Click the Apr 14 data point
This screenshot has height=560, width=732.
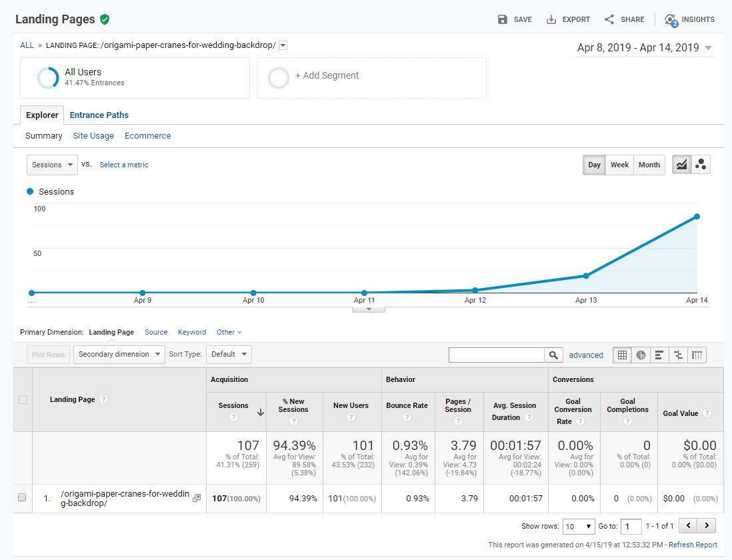pyautogui.click(x=697, y=217)
